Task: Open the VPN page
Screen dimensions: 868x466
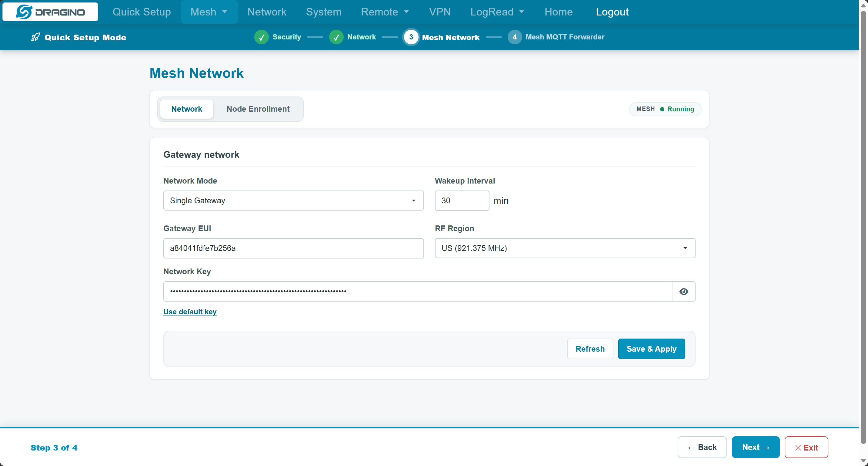Action: [x=440, y=12]
